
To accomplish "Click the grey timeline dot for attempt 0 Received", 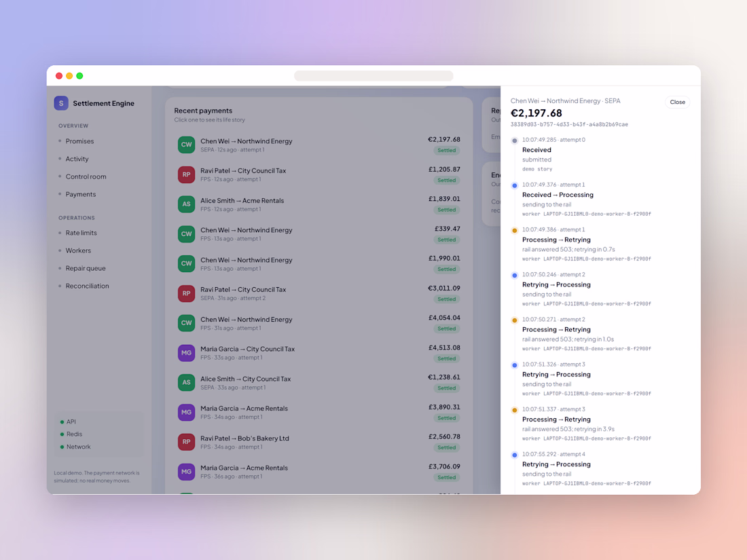I will pos(515,141).
